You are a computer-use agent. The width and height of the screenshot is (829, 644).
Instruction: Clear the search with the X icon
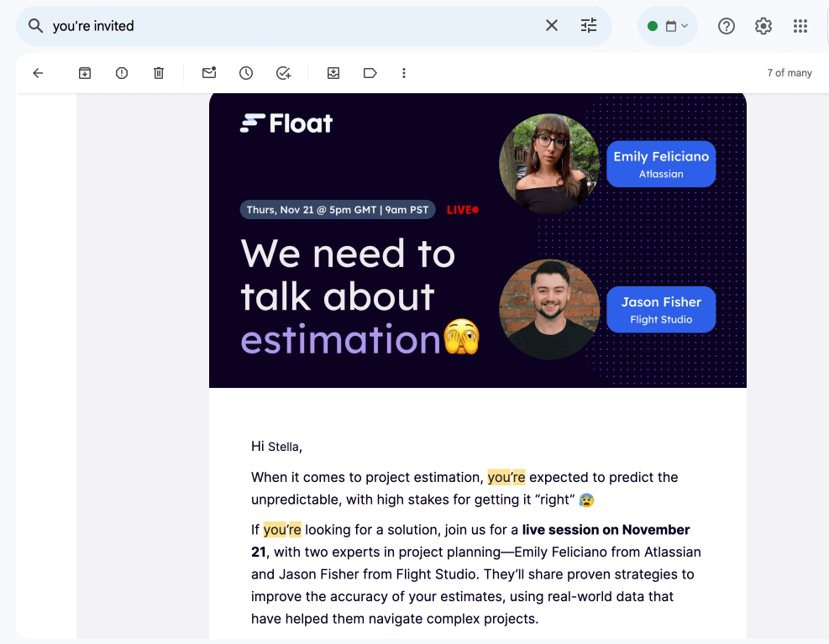552,25
